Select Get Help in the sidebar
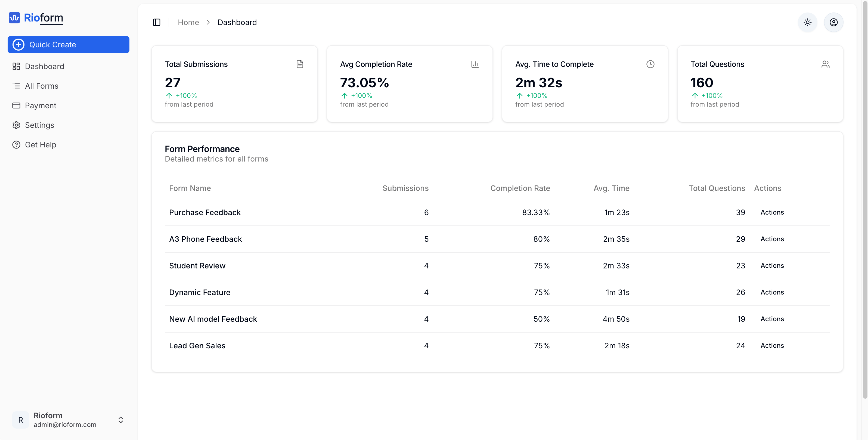The height and width of the screenshot is (440, 868). [41, 144]
